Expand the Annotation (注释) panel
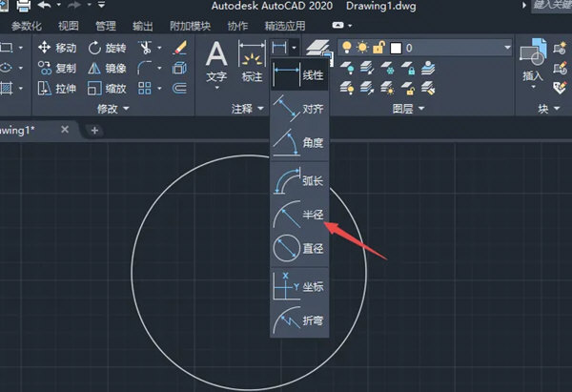Viewport: 572px width, 392px height. (249, 109)
